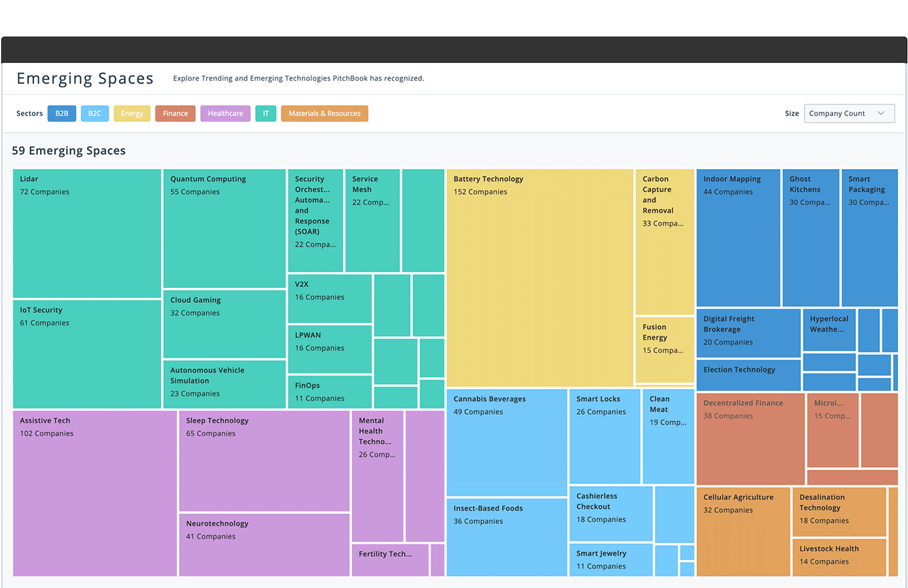Toggle the Energy sector filter
The image size is (908, 588).
pyautogui.click(x=132, y=113)
